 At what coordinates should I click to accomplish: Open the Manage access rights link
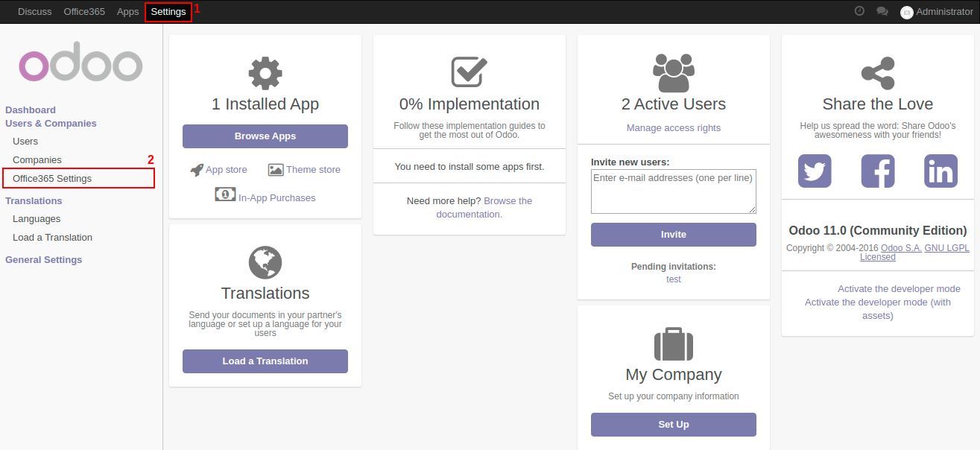tap(674, 128)
